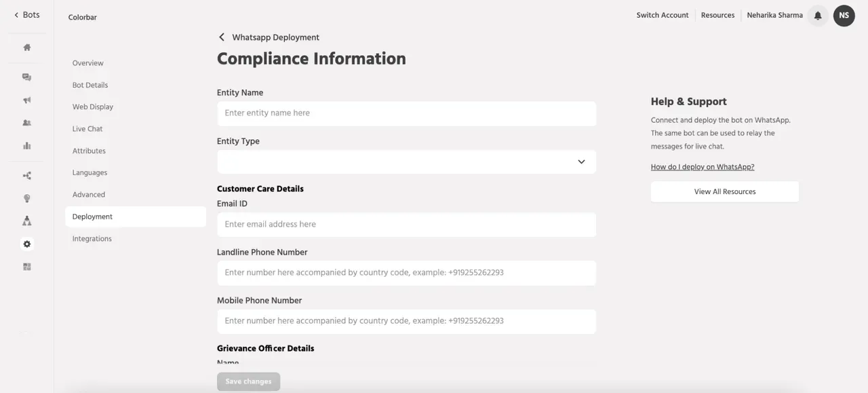Open the chat messages icon in sidebar
Image resolution: width=868 pixels, height=393 pixels.
27,77
